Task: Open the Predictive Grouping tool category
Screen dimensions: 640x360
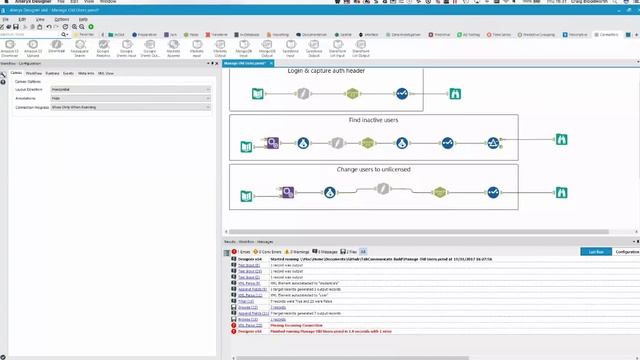Action: tap(536, 35)
